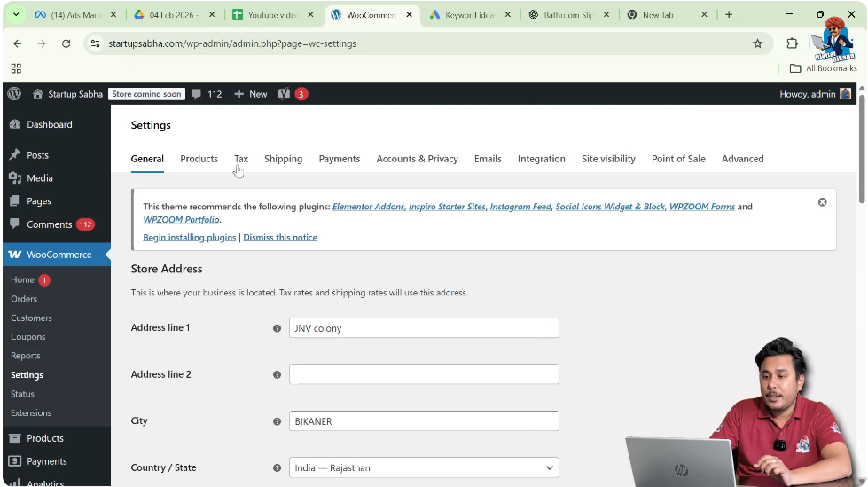Bookmark page with star icon
The image size is (868, 487).
coord(757,43)
